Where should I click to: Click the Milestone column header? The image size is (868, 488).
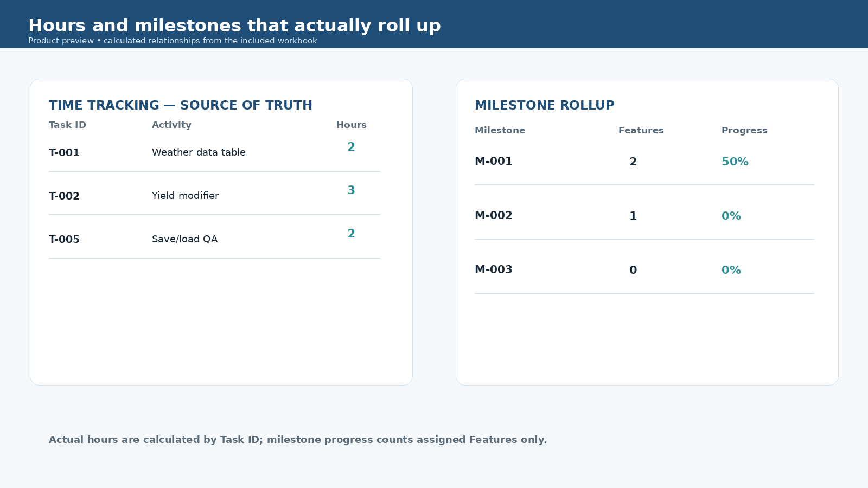(x=500, y=130)
